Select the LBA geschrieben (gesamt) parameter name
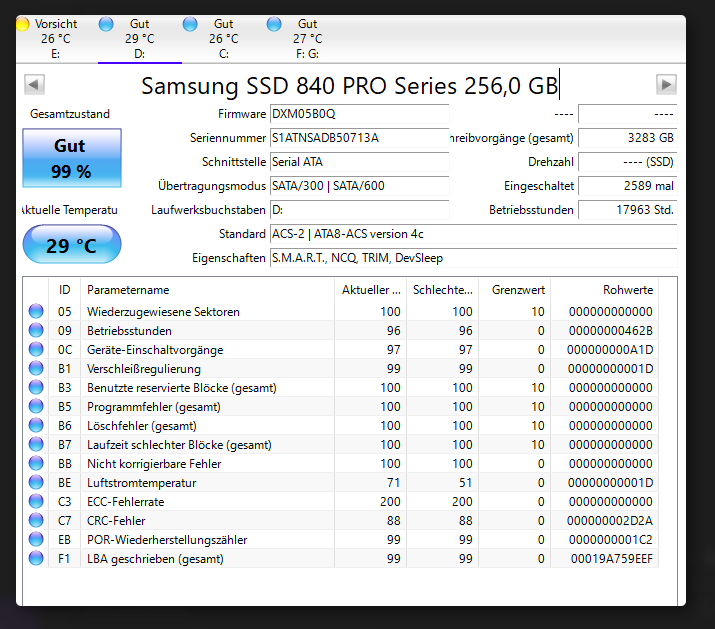715x629 pixels. point(155,559)
